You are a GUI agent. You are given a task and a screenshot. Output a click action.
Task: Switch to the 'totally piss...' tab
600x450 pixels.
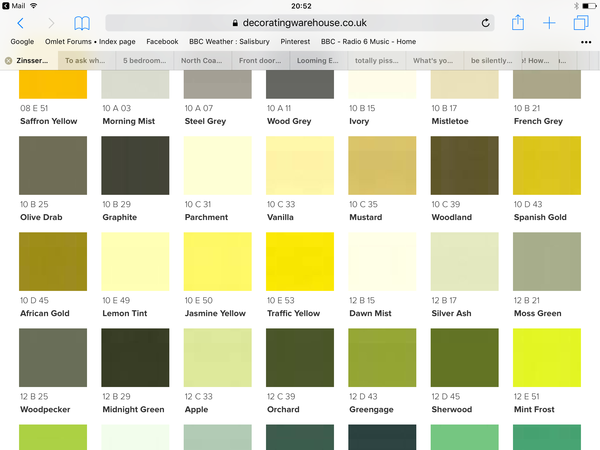pos(377,60)
